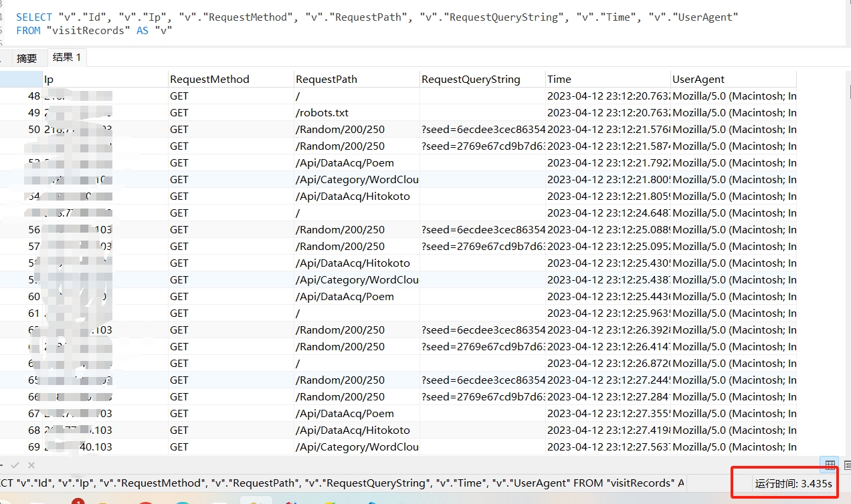851x504 pixels.
Task: Click the time cell 23:12:21.576
Action: tap(608, 129)
